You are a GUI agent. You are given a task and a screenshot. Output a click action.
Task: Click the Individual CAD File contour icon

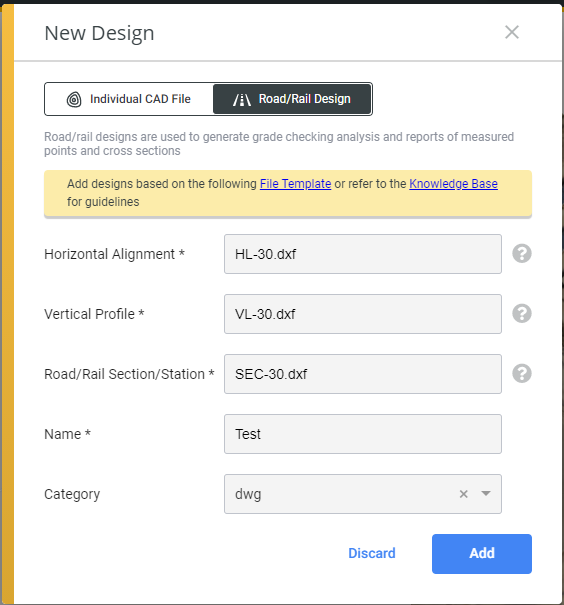pos(74,100)
